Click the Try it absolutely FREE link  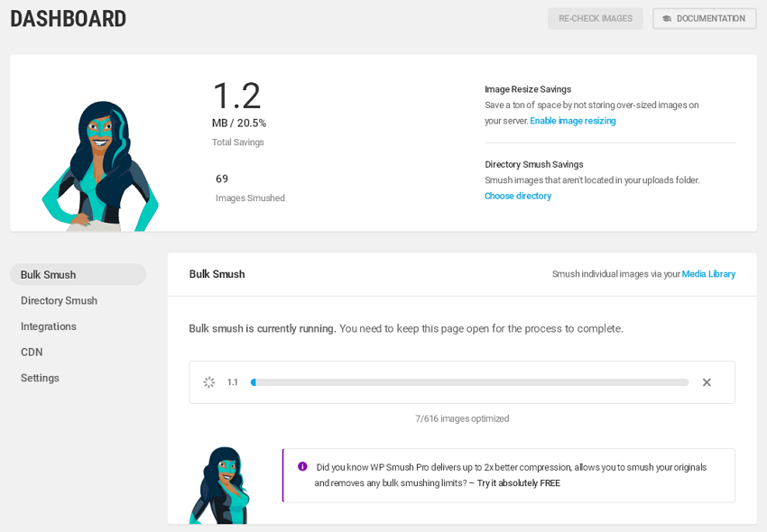click(x=519, y=483)
